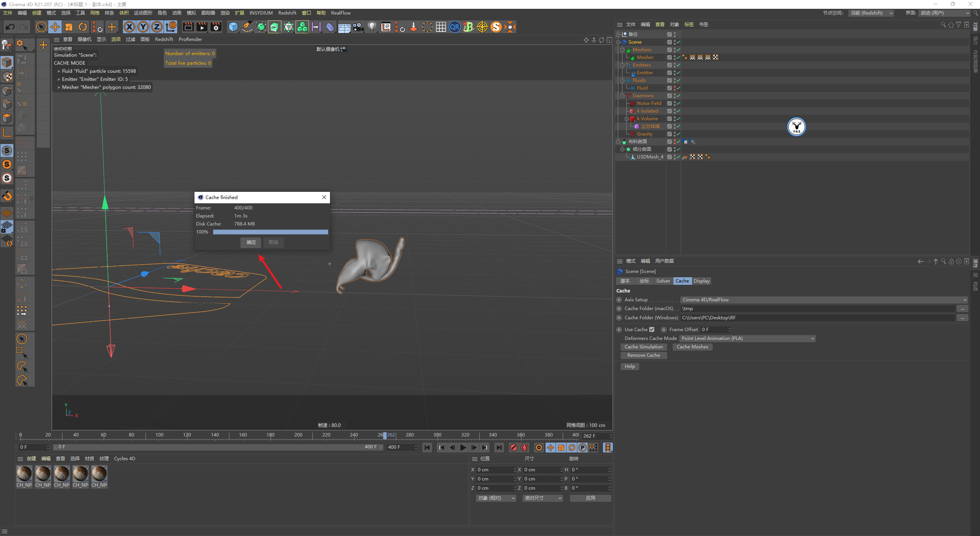Screen dimensions: 980x536
Task: Click the Undo arrow icon
Action: pyautogui.click(x=10, y=27)
